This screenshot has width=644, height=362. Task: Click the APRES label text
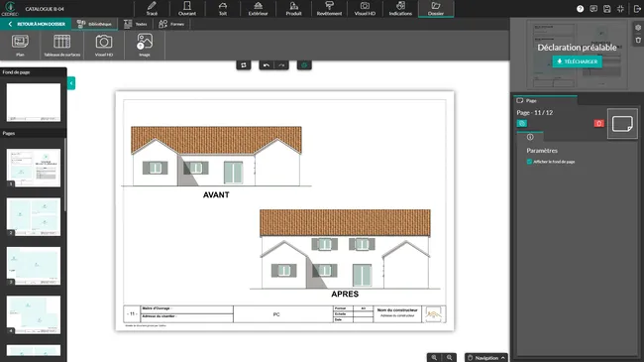tap(345, 295)
